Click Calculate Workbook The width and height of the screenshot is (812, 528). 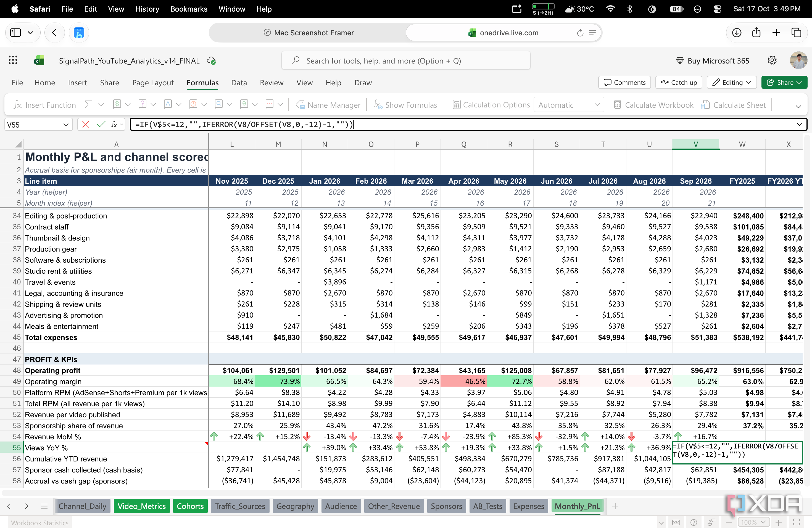[653, 105]
